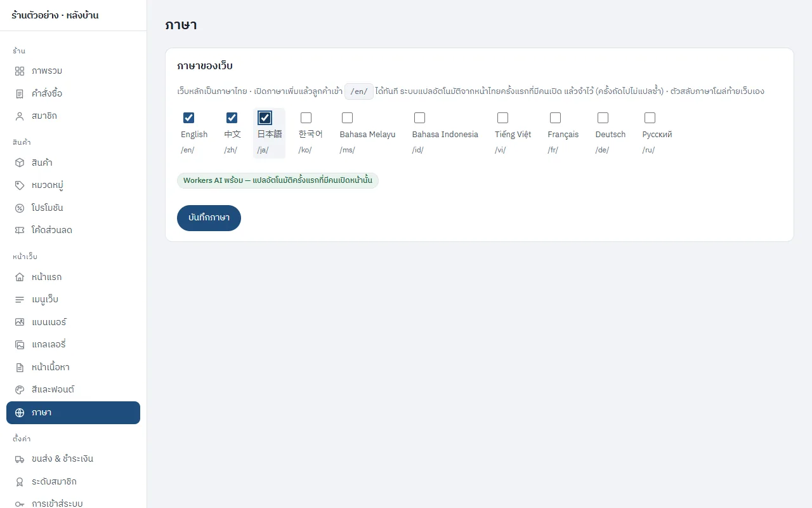The height and width of the screenshot is (508, 812).
Task: Click the ภาษาของเว็บ card heading
Action: click(205, 66)
